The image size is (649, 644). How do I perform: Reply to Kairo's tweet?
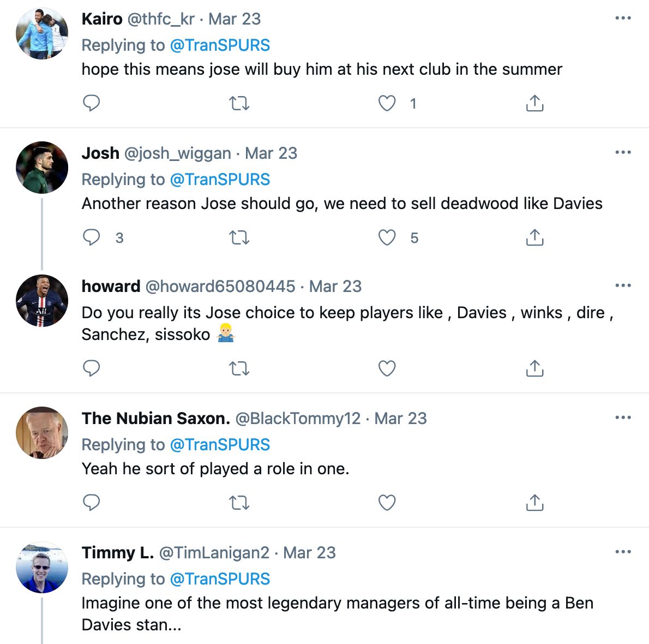pyautogui.click(x=91, y=103)
